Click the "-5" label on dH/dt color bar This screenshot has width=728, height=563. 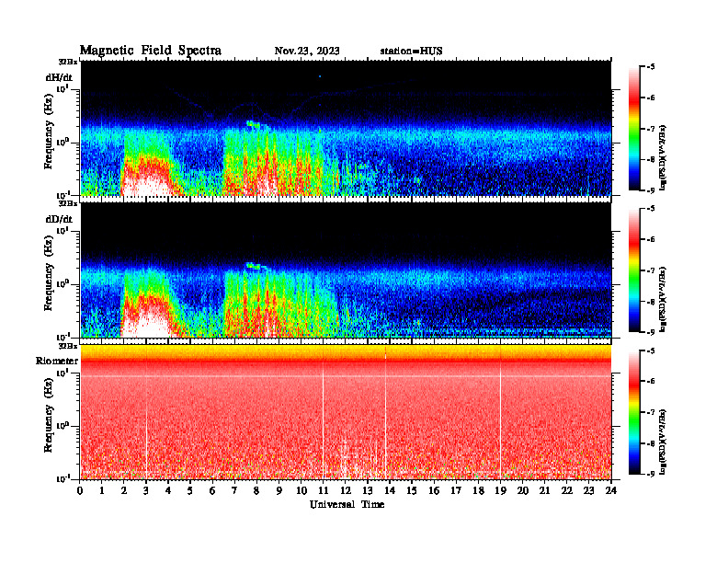651,67
